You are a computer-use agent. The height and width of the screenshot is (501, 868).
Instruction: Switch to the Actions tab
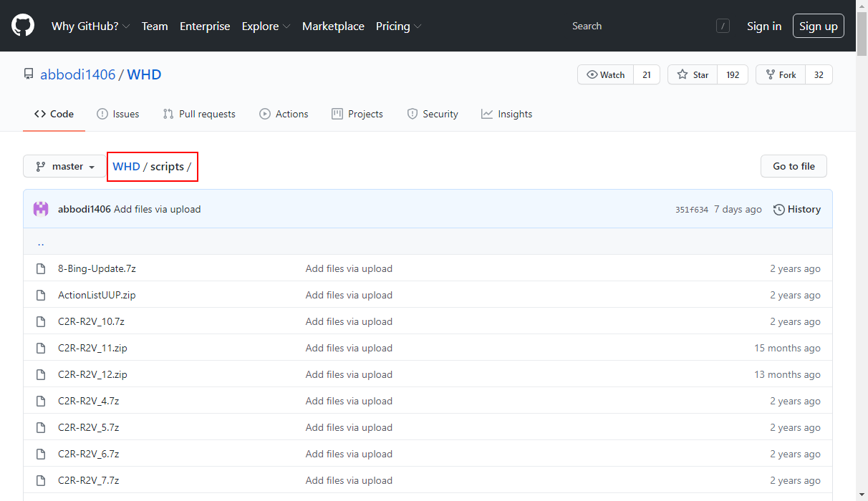tap(284, 114)
